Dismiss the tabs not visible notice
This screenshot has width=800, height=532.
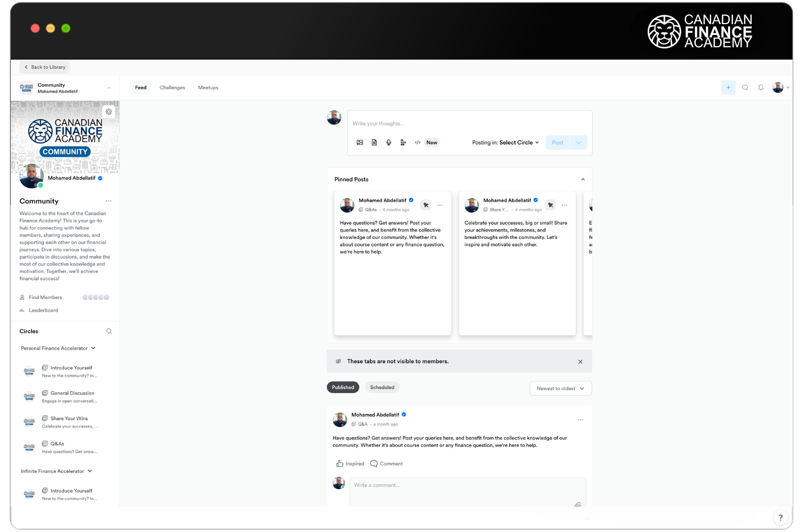pos(580,362)
